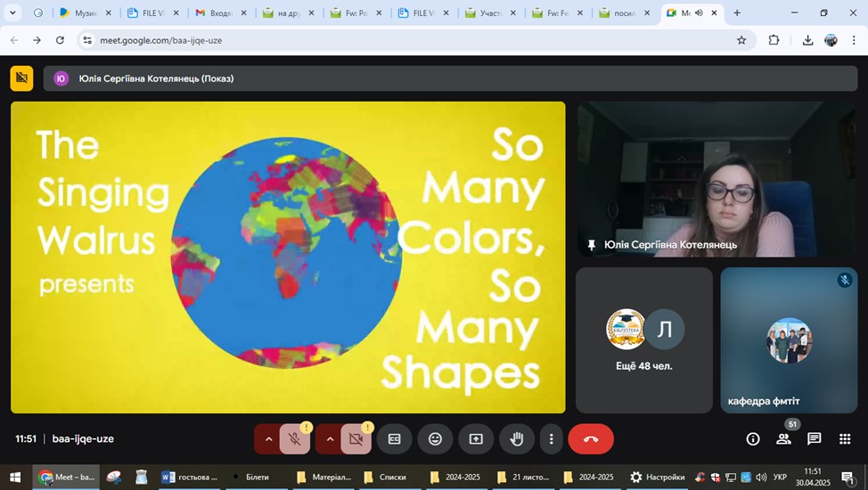View site information icon in address bar
Screen dimensions: 868x490
87,40
